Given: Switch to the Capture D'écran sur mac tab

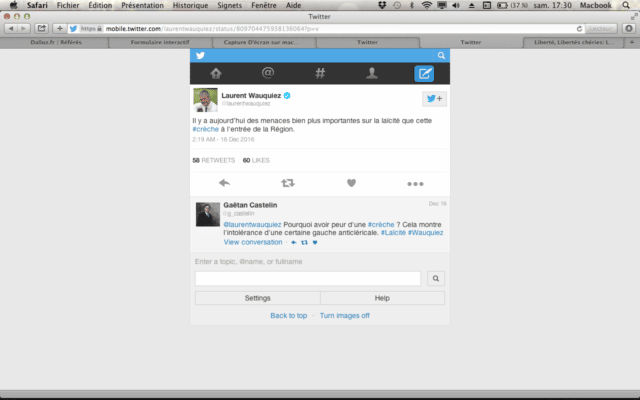Looking at the screenshot, I should 264,42.
